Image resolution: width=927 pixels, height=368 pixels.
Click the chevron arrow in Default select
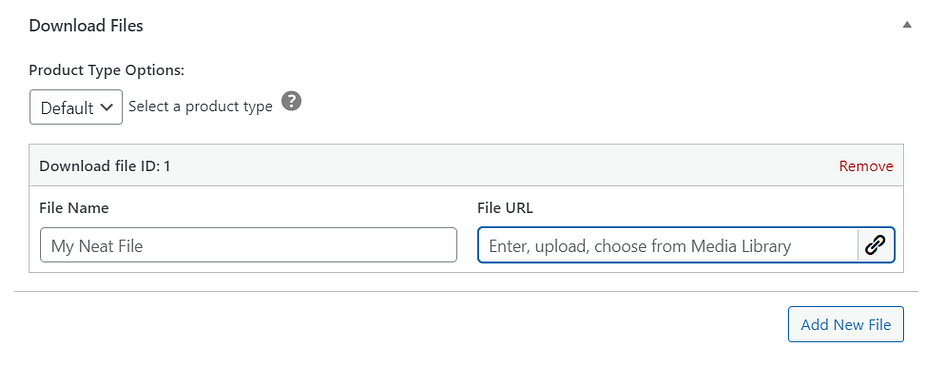[106, 108]
